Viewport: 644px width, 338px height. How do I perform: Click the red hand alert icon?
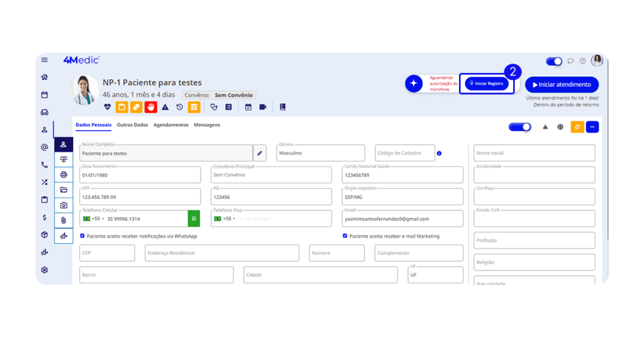[x=150, y=107]
